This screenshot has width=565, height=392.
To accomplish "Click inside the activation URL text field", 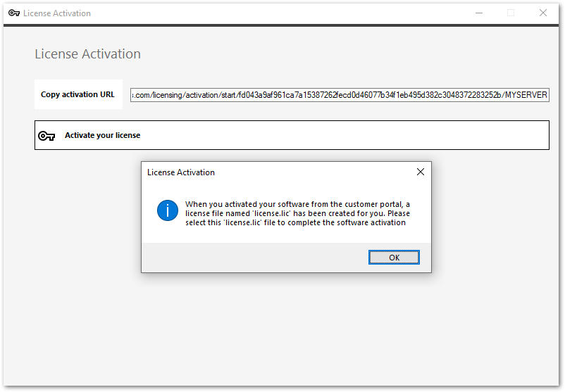I will tap(338, 95).
